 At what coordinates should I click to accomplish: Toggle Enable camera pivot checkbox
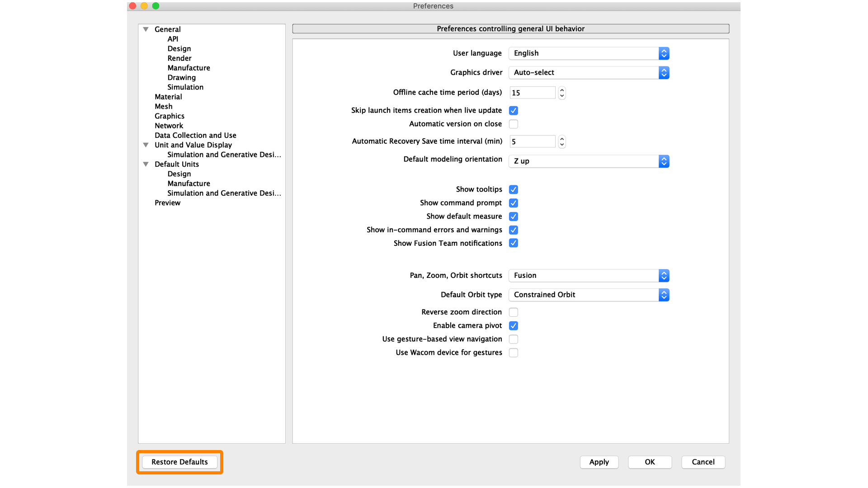click(514, 326)
